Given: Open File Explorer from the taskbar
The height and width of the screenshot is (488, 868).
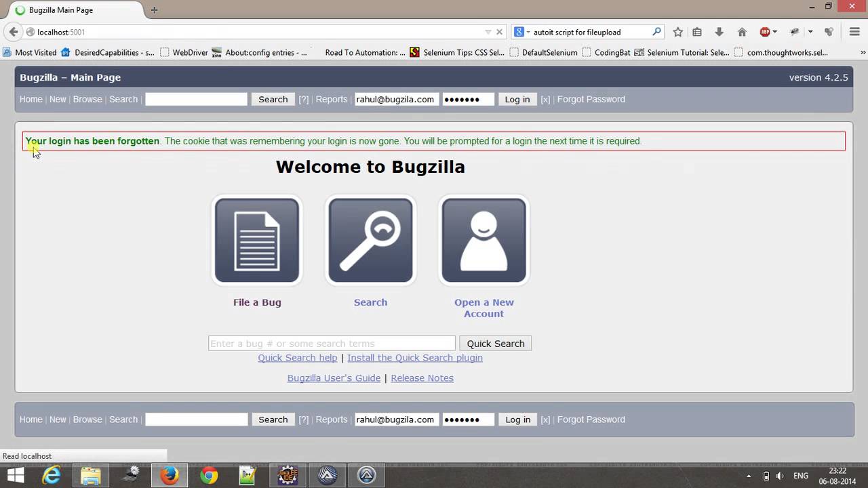Looking at the screenshot, I should [x=91, y=475].
